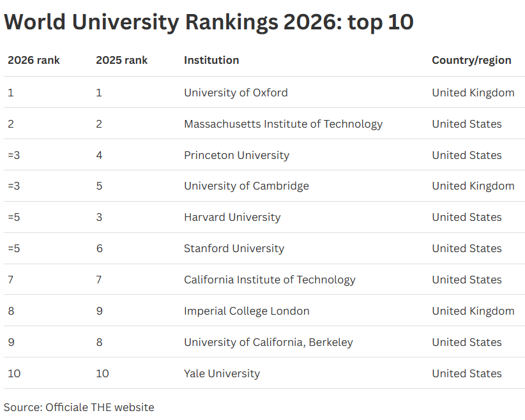This screenshot has width=525, height=420.
Task: Click the source note below the table
Action: pos(79,407)
